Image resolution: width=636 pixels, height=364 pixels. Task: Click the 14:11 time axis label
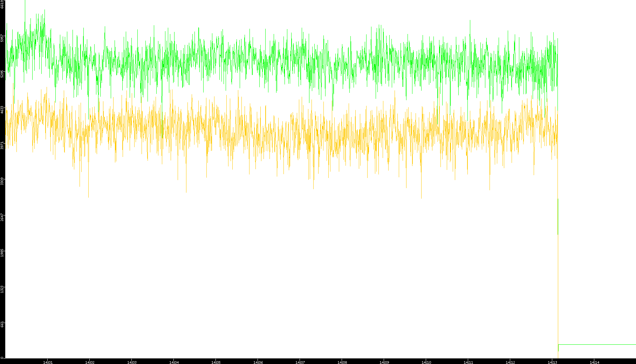468,362
